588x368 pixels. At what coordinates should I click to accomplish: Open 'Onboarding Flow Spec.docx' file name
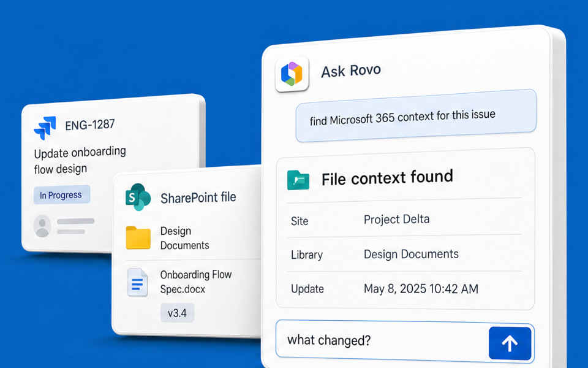coord(196,282)
